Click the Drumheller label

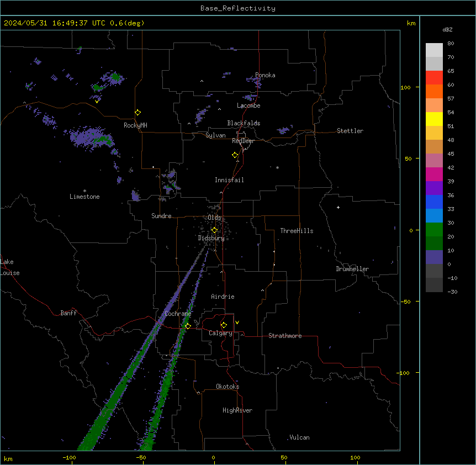352,269
